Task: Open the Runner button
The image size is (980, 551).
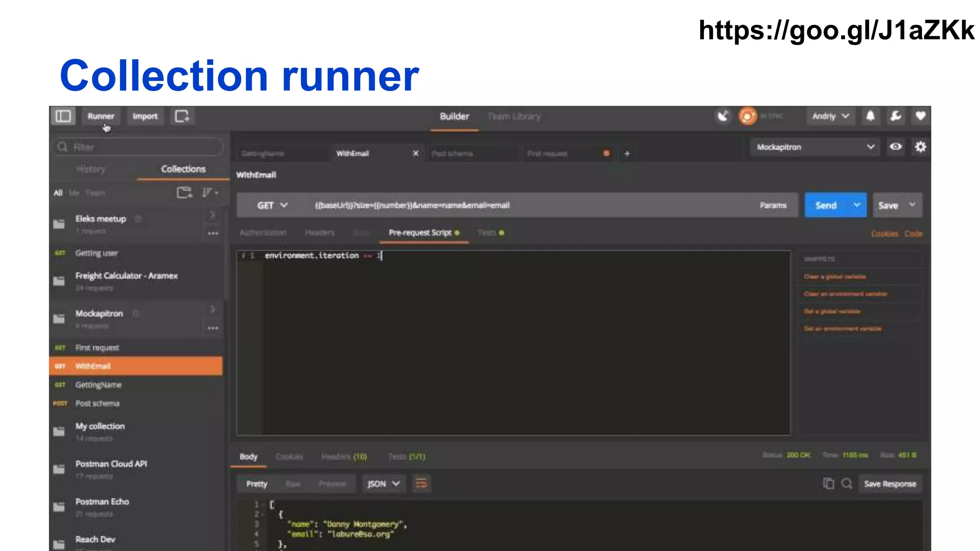Action: tap(101, 116)
